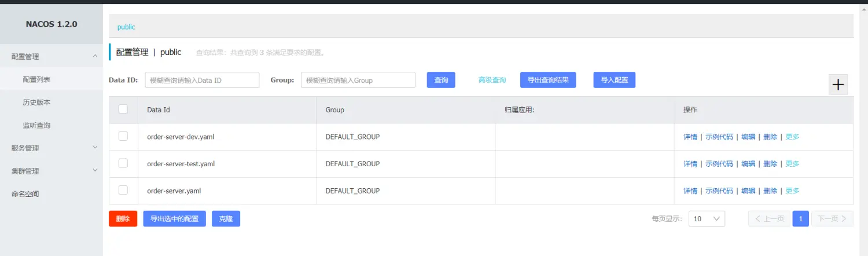Viewport: 868px width, 256px height.
Task: Click the red 删除 button below table
Action: tap(123, 219)
